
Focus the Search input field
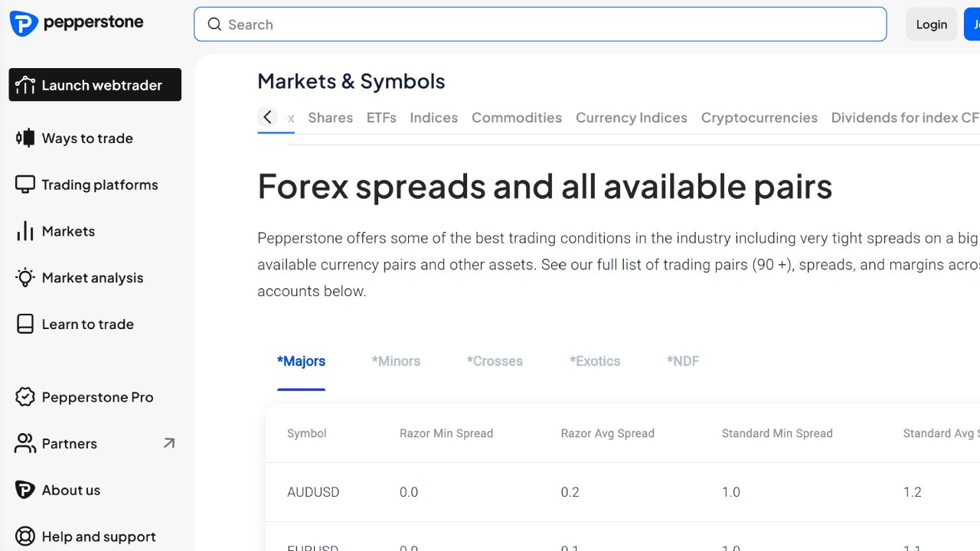551,24
